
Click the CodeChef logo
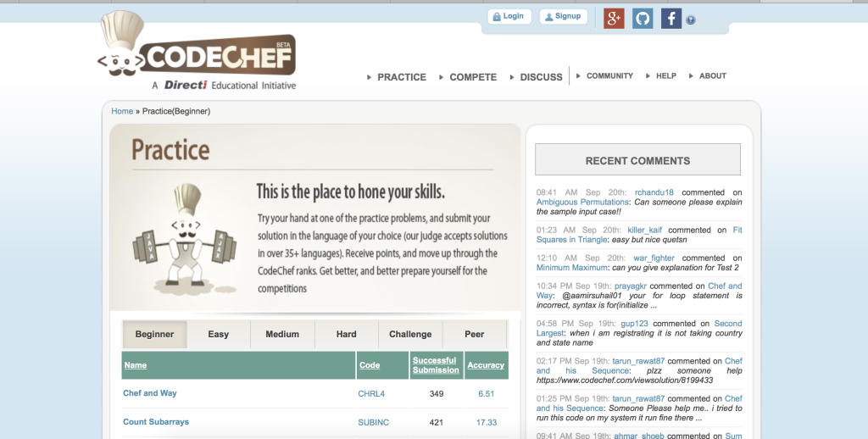pos(197,51)
